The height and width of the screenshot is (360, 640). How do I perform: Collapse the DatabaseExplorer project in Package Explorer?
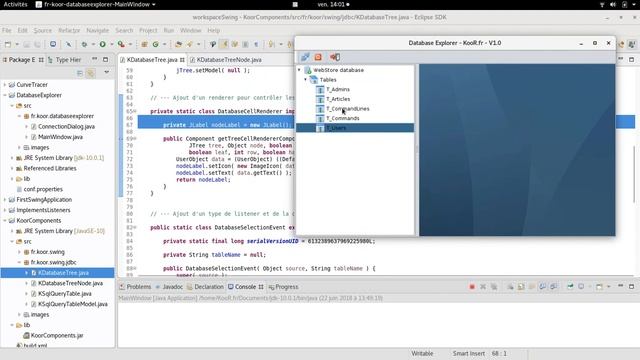[5, 95]
